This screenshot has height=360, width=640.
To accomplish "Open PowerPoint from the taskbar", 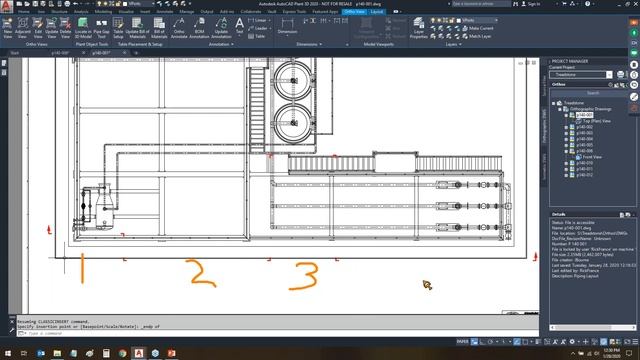I will click(x=171, y=353).
